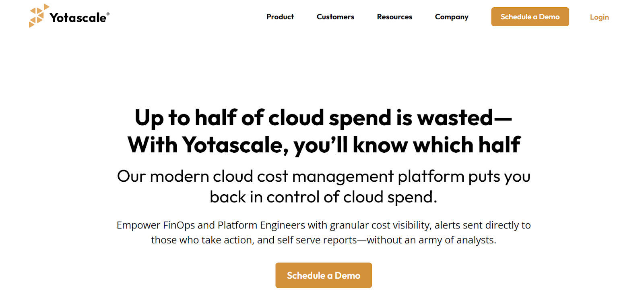This screenshot has width=644, height=307.
Task: Click Schedule a Demo in the header
Action: pyautogui.click(x=530, y=17)
